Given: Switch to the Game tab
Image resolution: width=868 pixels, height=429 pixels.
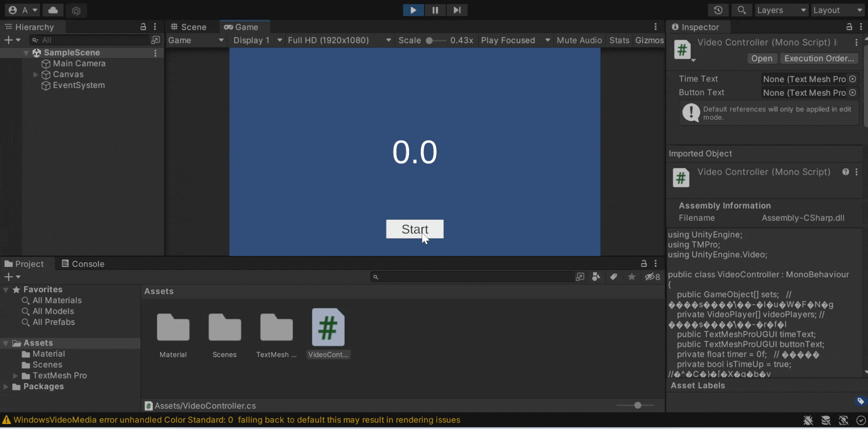Looking at the screenshot, I should (x=244, y=27).
